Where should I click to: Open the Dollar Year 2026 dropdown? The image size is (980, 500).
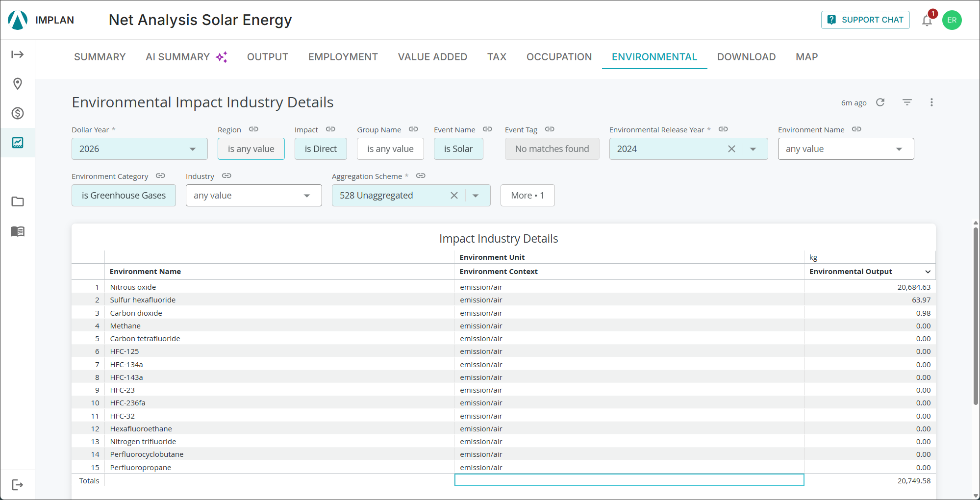tap(140, 149)
